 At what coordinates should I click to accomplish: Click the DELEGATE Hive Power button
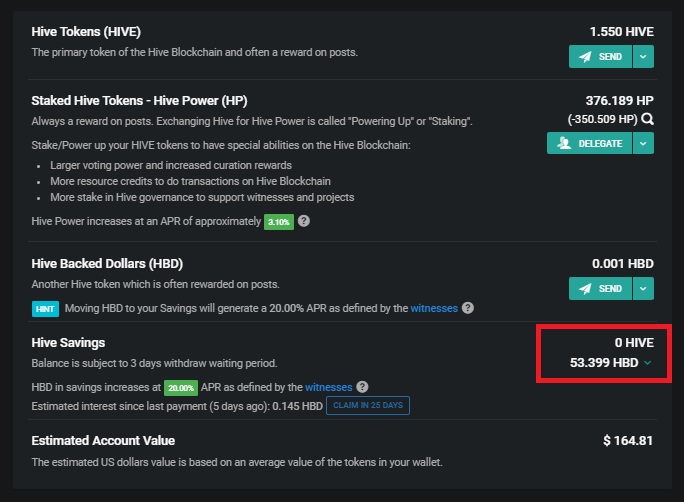coord(589,143)
